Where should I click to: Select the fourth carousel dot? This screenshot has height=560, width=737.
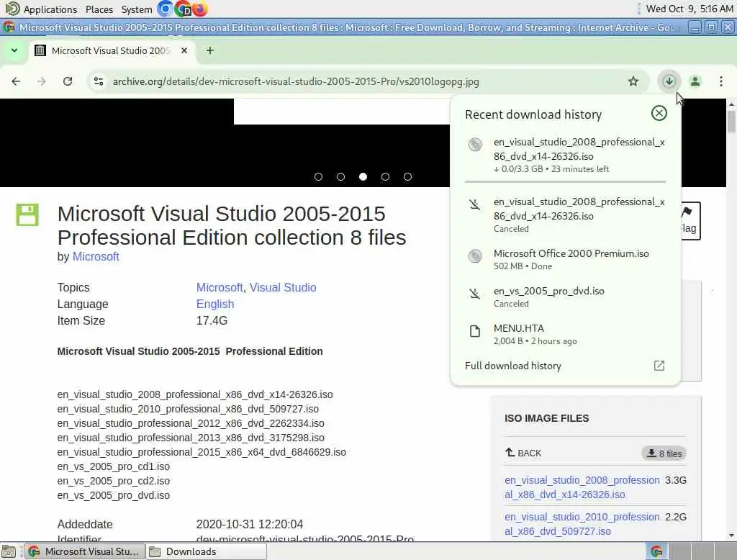386,177
